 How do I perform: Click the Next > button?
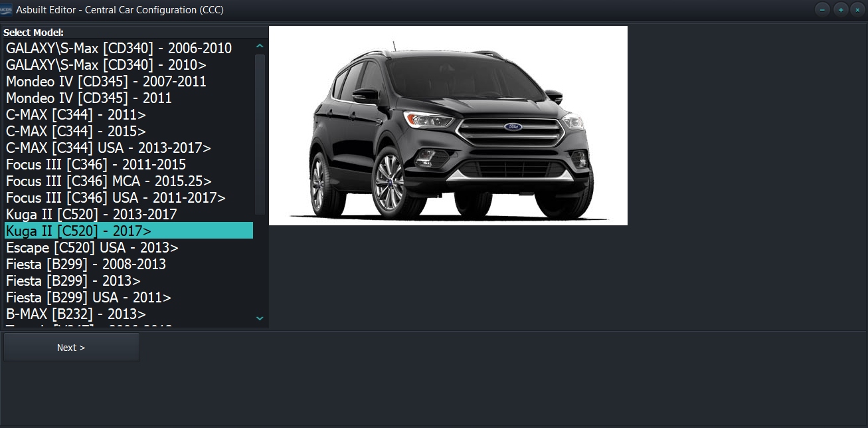(x=72, y=348)
